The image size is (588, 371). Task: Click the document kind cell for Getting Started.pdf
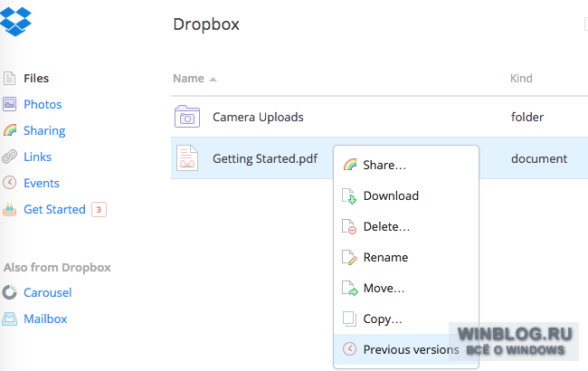click(539, 158)
